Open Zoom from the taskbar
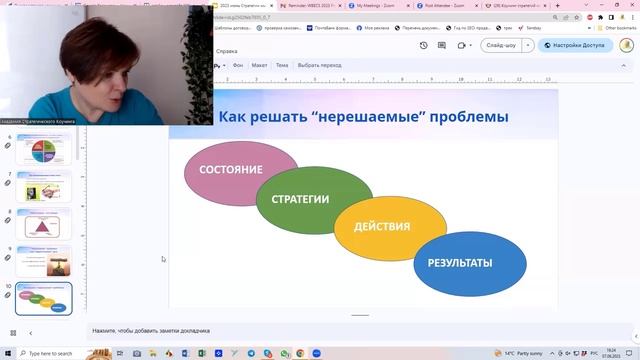The height and width of the screenshot is (360, 640). point(316,353)
